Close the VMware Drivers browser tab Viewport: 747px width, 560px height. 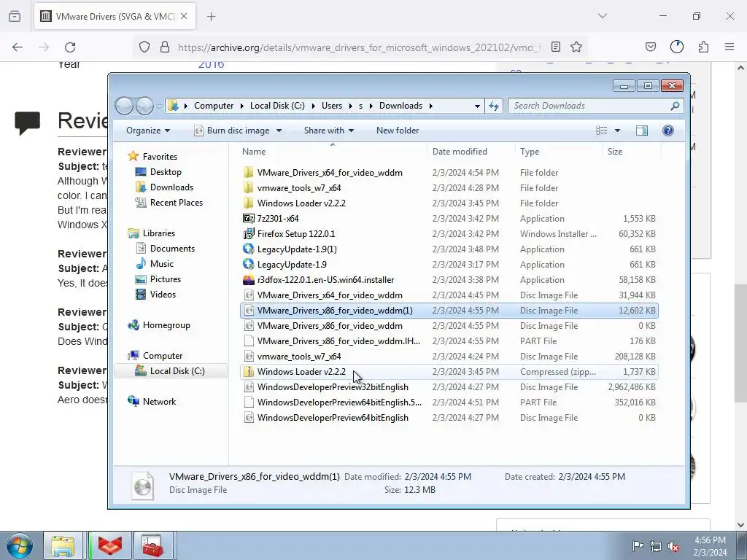pyautogui.click(x=184, y=16)
